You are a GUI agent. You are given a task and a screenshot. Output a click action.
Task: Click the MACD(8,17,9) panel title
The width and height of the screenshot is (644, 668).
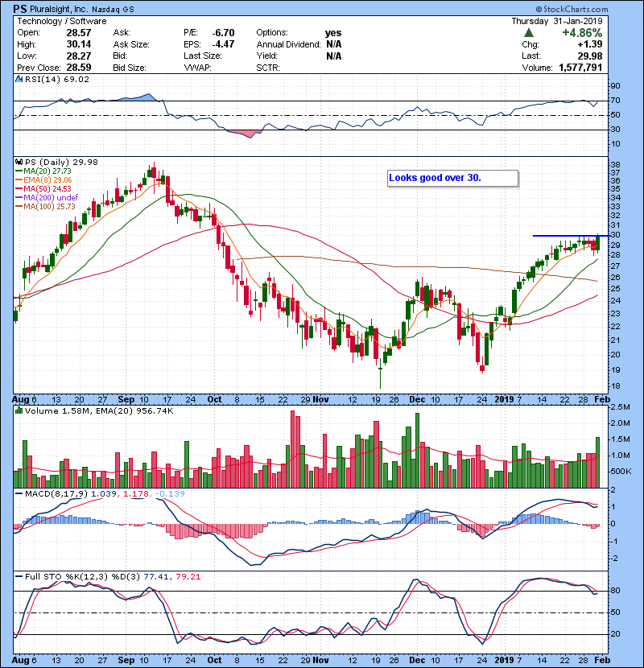click(56, 494)
